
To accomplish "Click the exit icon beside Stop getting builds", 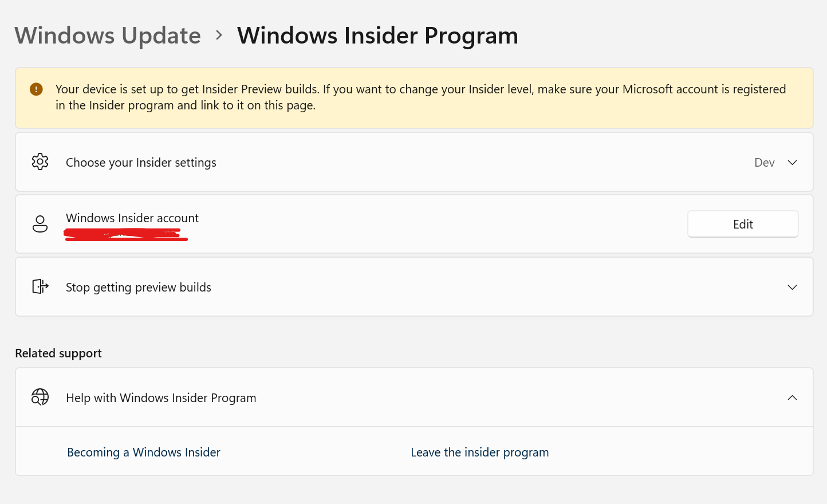I will (x=40, y=286).
